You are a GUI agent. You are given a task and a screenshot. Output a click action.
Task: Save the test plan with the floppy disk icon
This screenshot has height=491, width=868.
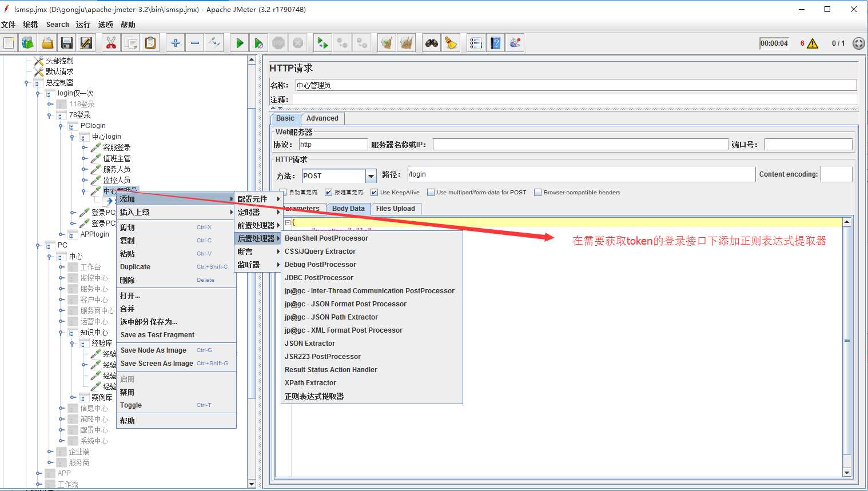[x=67, y=43]
